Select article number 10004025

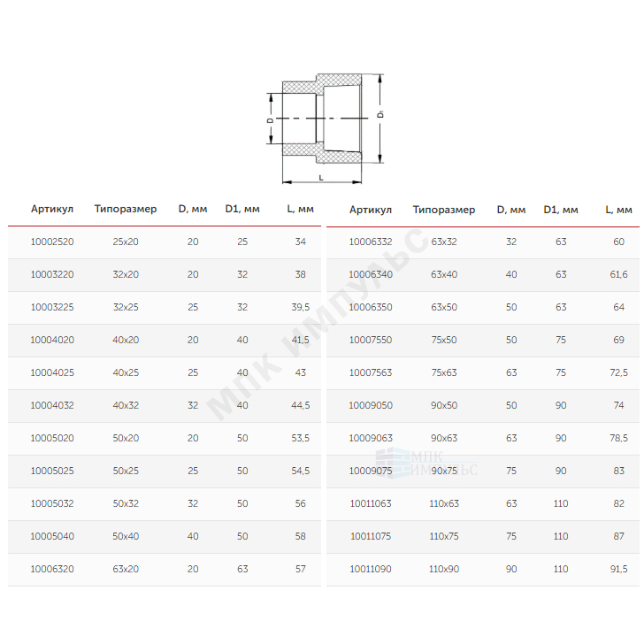coord(52,372)
